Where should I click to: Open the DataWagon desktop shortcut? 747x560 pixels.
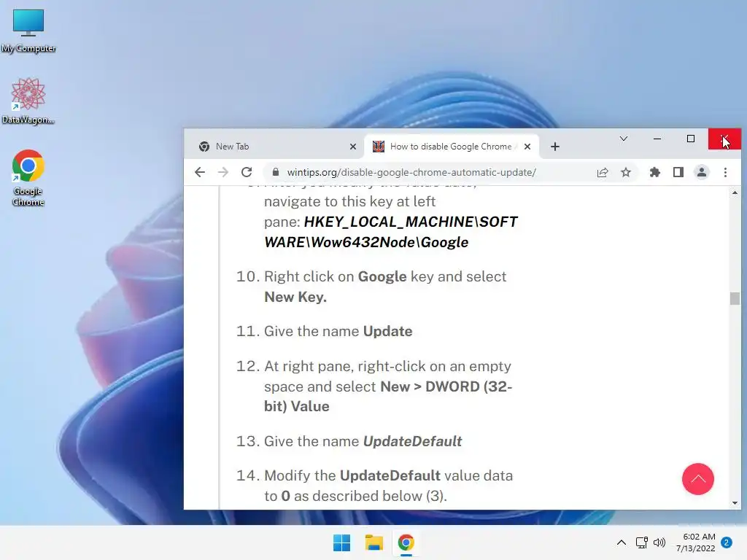[28, 101]
